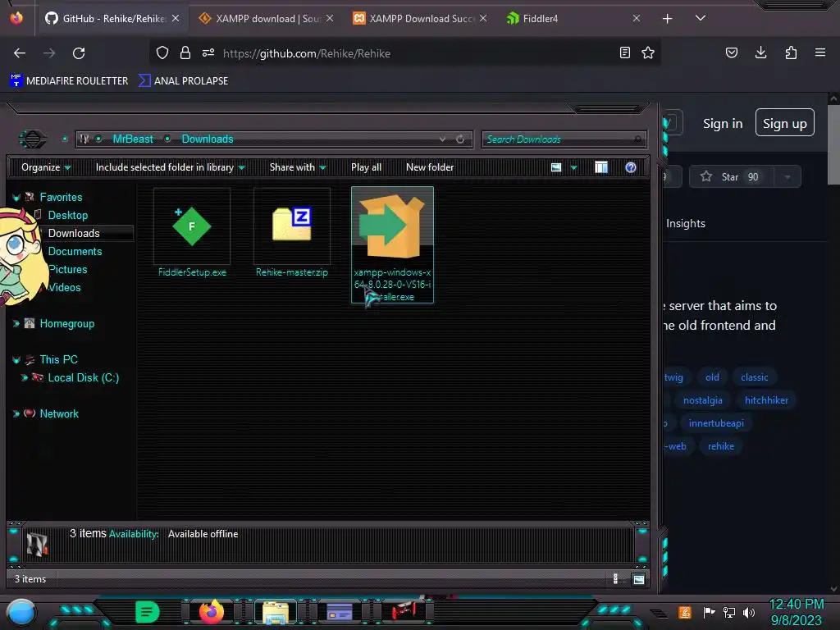This screenshot has height=630, width=840.
Task: Open site permissions icon in address bar
Action: point(208,53)
